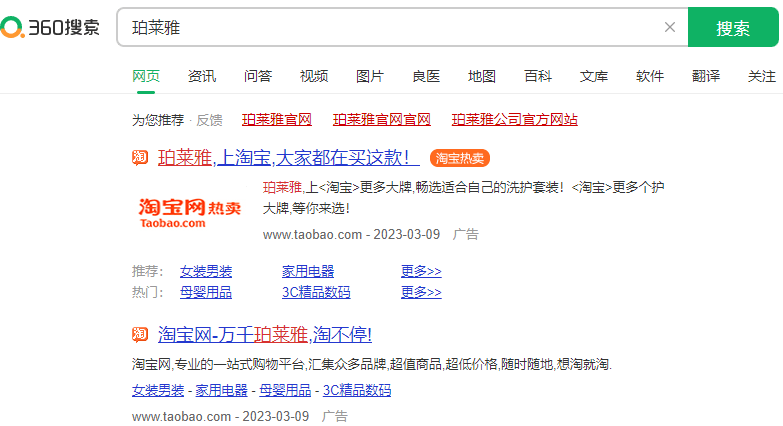Click the first ad's www.taobao.com URL
Screen dimensions: 783x426
click(312, 234)
